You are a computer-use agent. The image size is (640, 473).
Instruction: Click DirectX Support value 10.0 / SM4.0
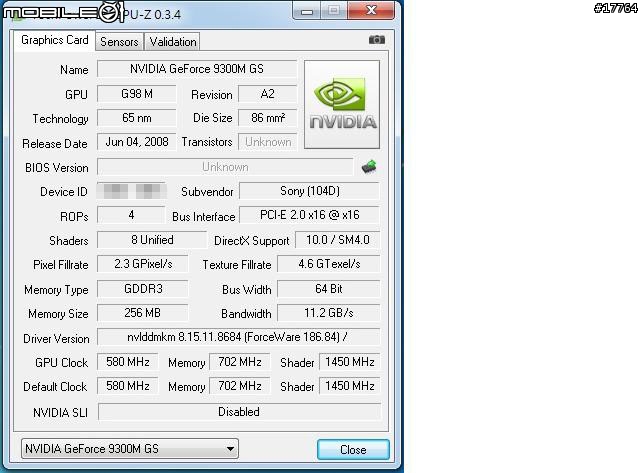[338, 240]
